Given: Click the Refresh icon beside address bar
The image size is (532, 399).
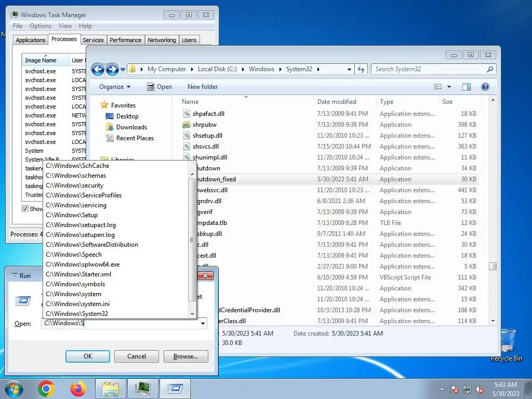Looking at the screenshot, I should (361, 69).
